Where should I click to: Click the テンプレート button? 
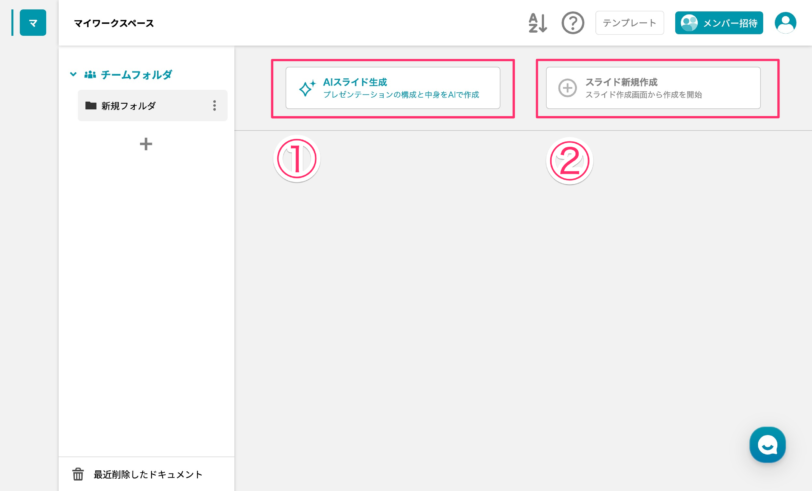click(630, 23)
